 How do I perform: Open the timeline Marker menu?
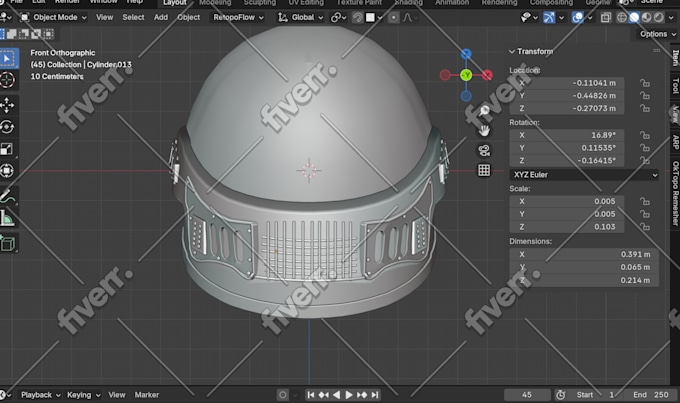tap(147, 395)
